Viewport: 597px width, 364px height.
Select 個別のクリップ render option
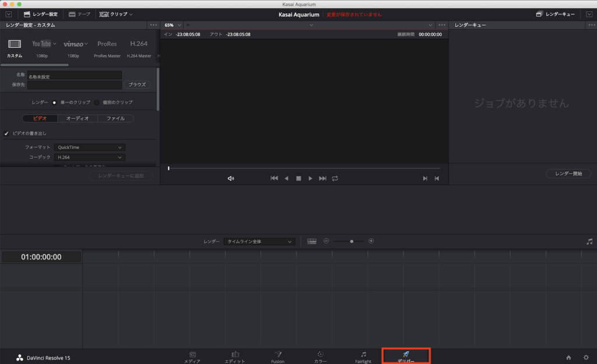click(97, 103)
